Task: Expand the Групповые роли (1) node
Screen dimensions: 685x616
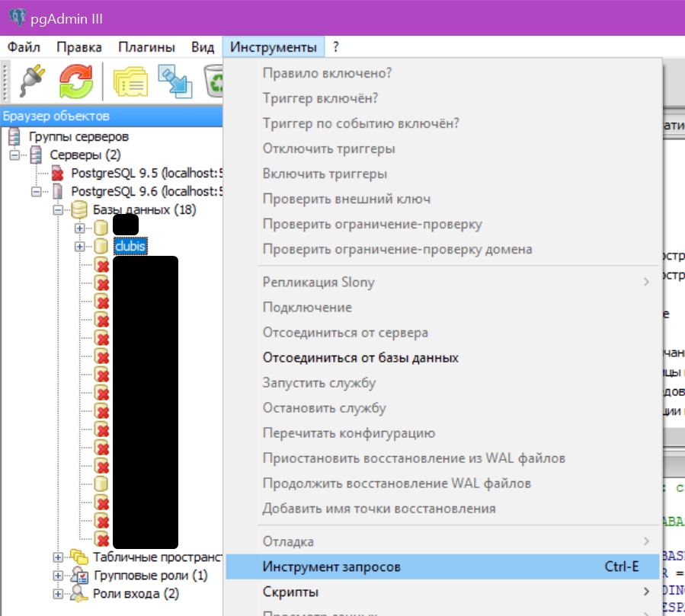Action: pyautogui.click(x=58, y=576)
